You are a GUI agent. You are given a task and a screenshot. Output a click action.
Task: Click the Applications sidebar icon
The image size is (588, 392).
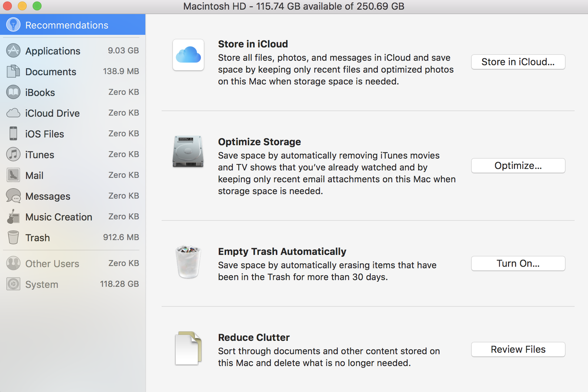point(13,51)
